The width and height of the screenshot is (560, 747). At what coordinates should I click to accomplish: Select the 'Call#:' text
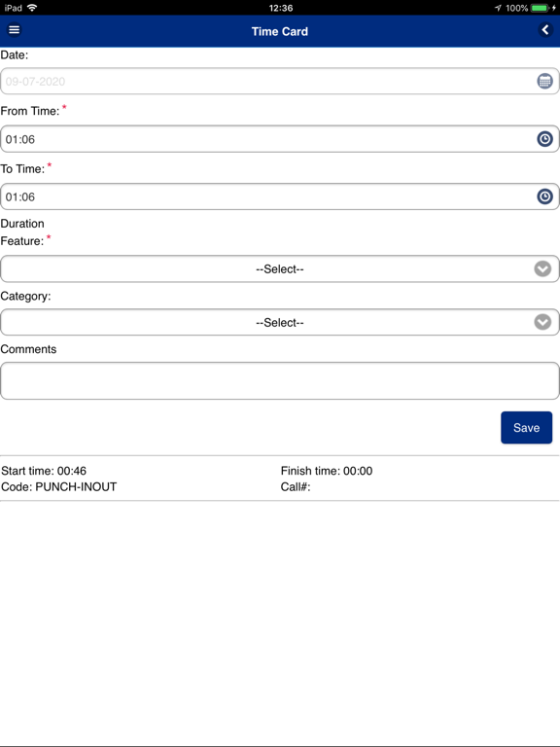tap(296, 487)
